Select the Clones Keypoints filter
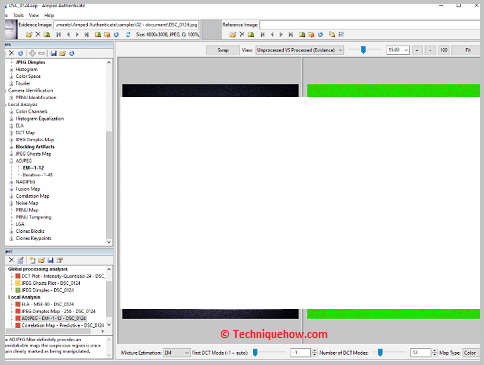The height and width of the screenshot is (365, 484). tap(33, 238)
